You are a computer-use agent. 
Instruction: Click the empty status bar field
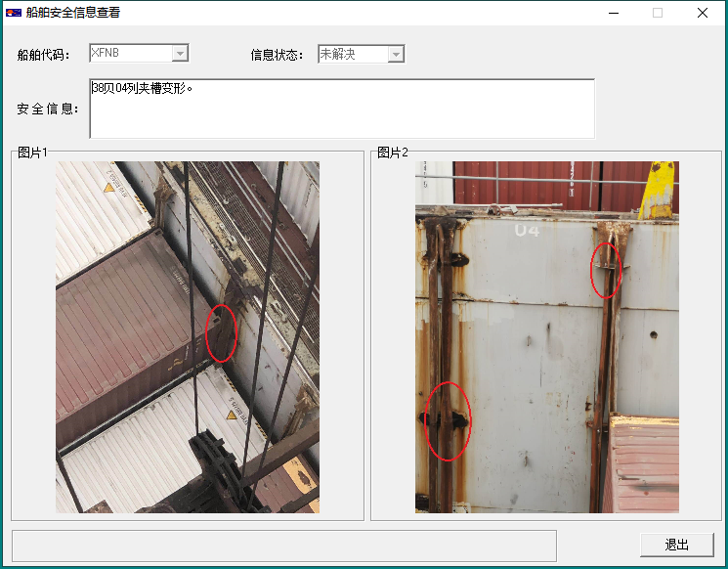[283, 546]
